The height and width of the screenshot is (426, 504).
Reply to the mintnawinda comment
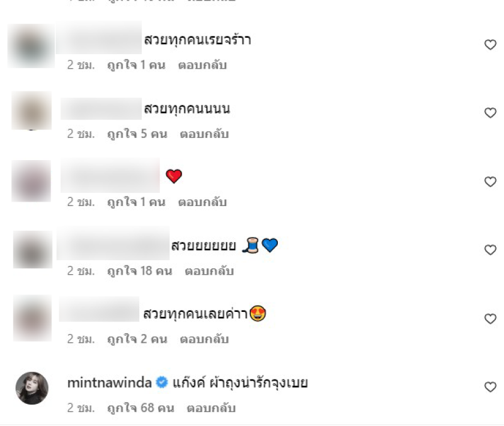coord(211,408)
